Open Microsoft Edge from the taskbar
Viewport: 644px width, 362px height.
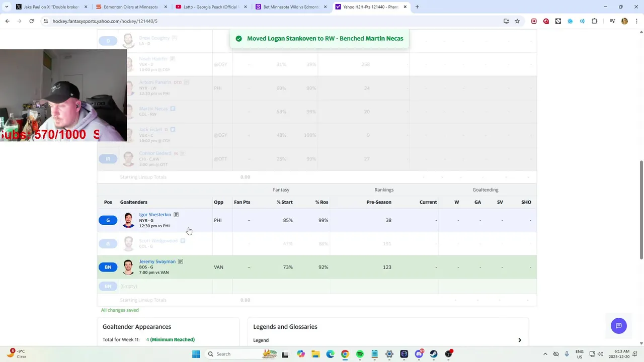pyautogui.click(x=330, y=354)
